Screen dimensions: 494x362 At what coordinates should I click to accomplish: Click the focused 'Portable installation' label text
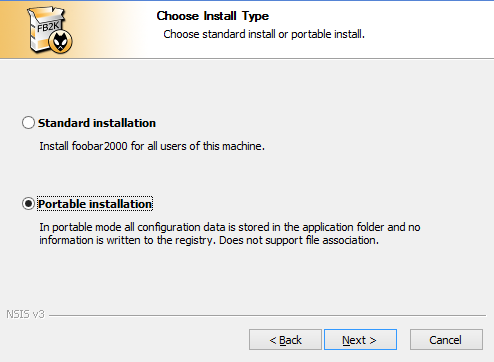[x=95, y=204]
